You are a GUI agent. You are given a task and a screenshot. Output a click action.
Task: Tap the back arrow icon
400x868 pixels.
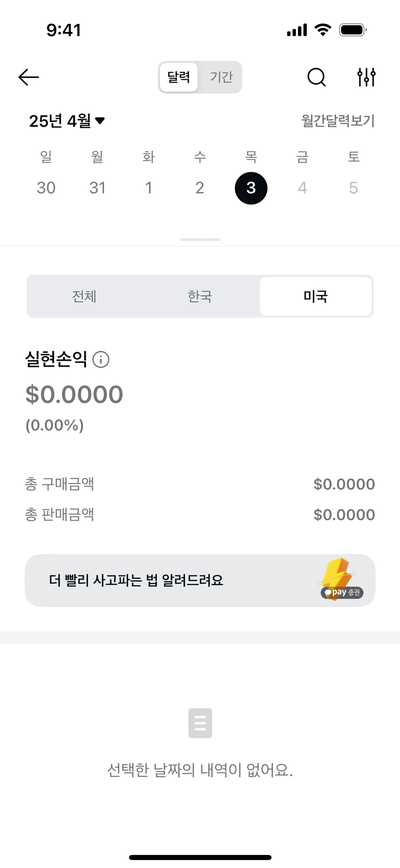click(29, 77)
